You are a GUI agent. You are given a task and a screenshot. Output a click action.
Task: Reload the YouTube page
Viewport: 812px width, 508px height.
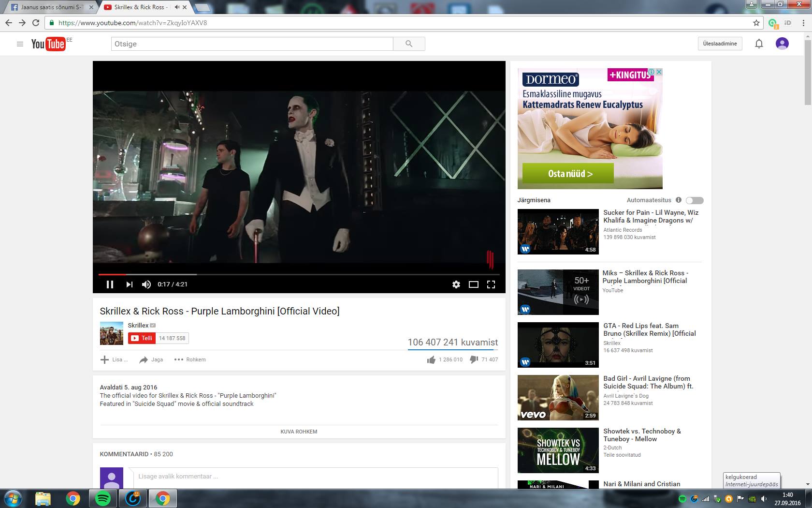coord(35,23)
